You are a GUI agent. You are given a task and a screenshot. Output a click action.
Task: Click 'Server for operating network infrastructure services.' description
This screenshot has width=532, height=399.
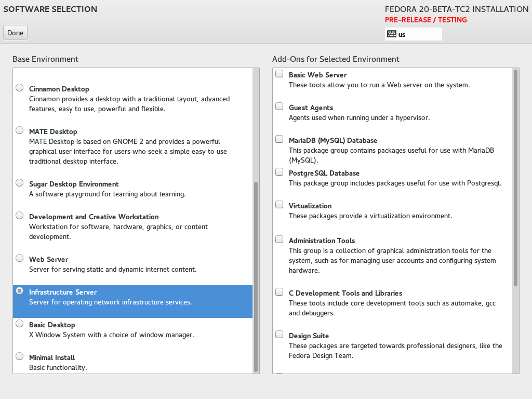click(111, 302)
